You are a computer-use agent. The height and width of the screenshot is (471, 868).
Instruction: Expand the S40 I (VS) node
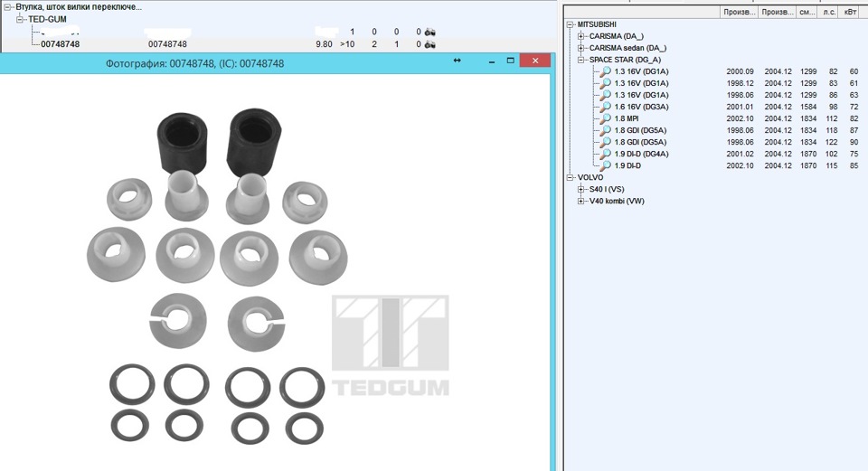click(x=580, y=189)
